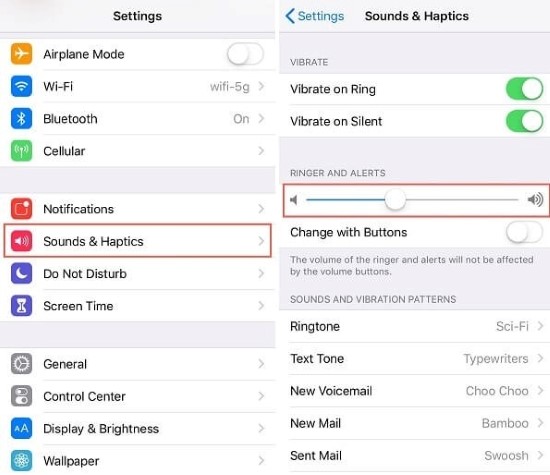
Task: Tap the red Notifications icon
Action: pos(21,209)
